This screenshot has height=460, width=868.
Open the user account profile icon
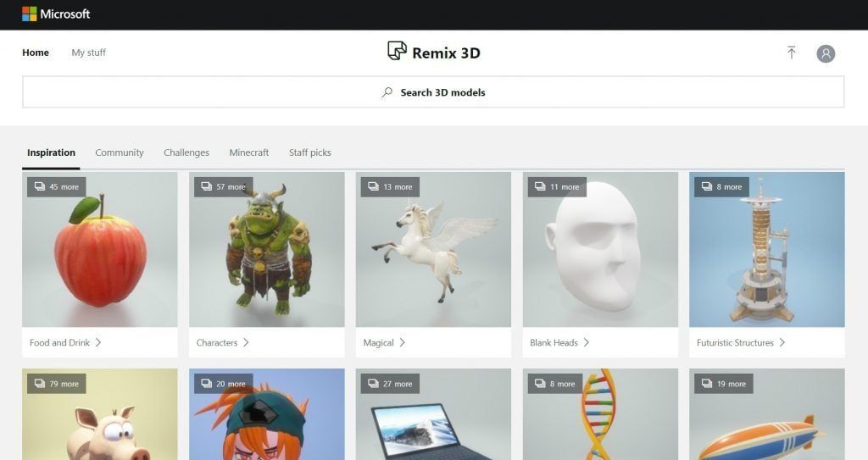(826, 53)
